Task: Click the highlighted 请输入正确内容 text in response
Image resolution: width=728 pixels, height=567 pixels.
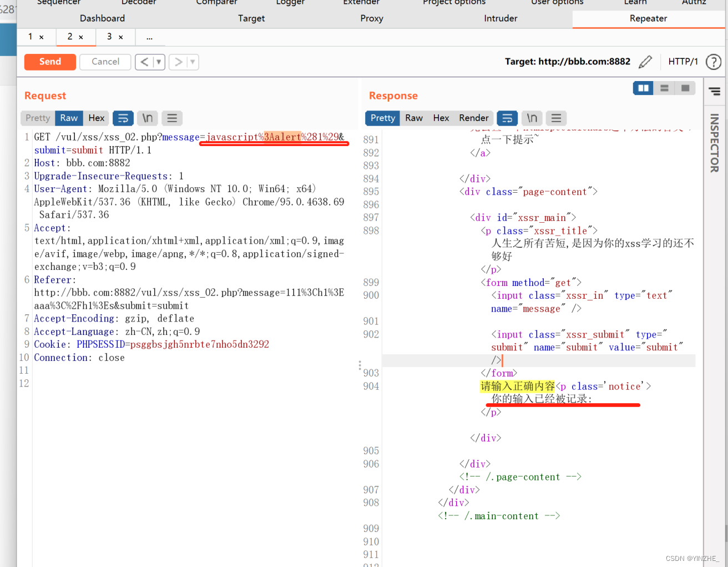Action: [x=517, y=387]
